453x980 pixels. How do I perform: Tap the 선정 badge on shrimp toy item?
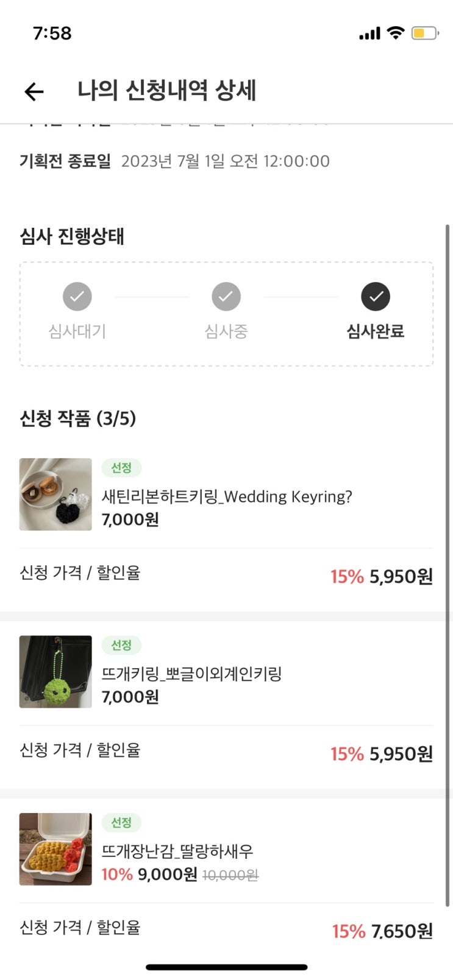coord(121,822)
